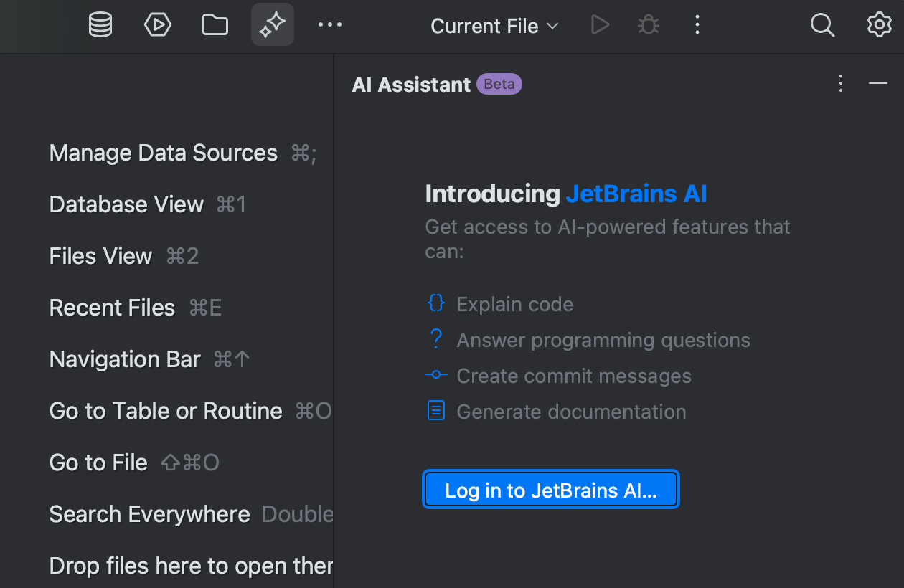Click Log in to JetBrains AI button
Screen dimensions: 904x588
(x=550, y=490)
